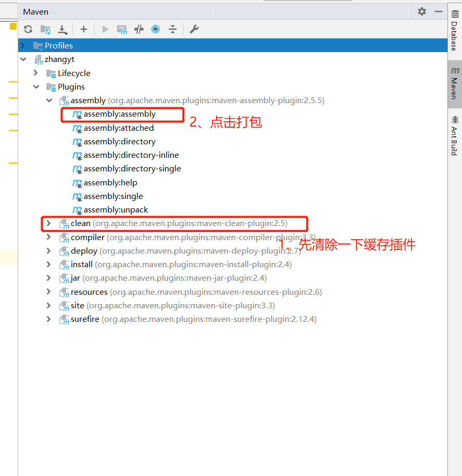This screenshot has height=476, width=462.
Task: Select the maven-resources-plugin:2.6 row
Action: 233,292
